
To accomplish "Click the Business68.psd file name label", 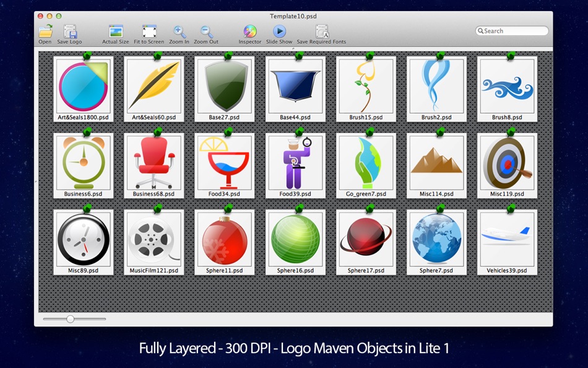I will click(153, 194).
